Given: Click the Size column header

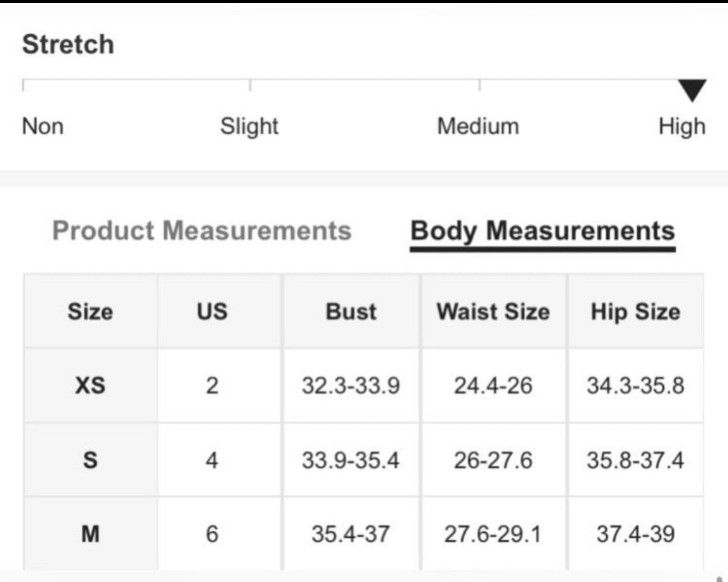Looking at the screenshot, I should point(91,311).
